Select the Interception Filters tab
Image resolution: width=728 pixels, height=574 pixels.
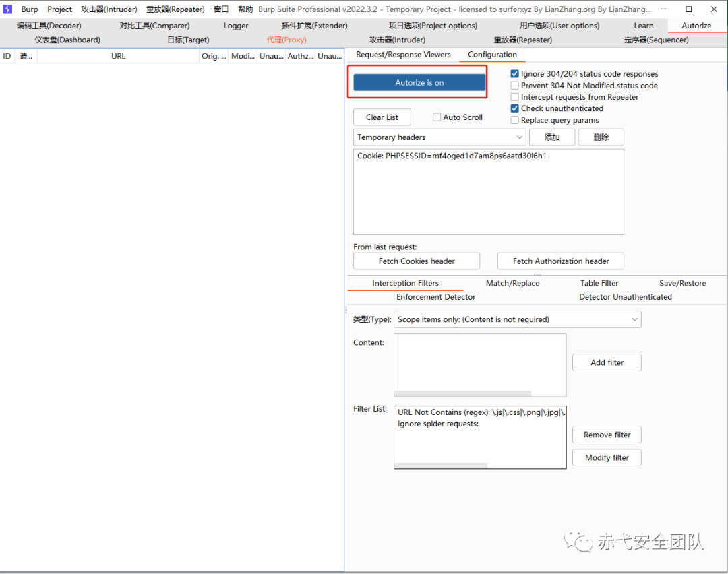coord(405,283)
